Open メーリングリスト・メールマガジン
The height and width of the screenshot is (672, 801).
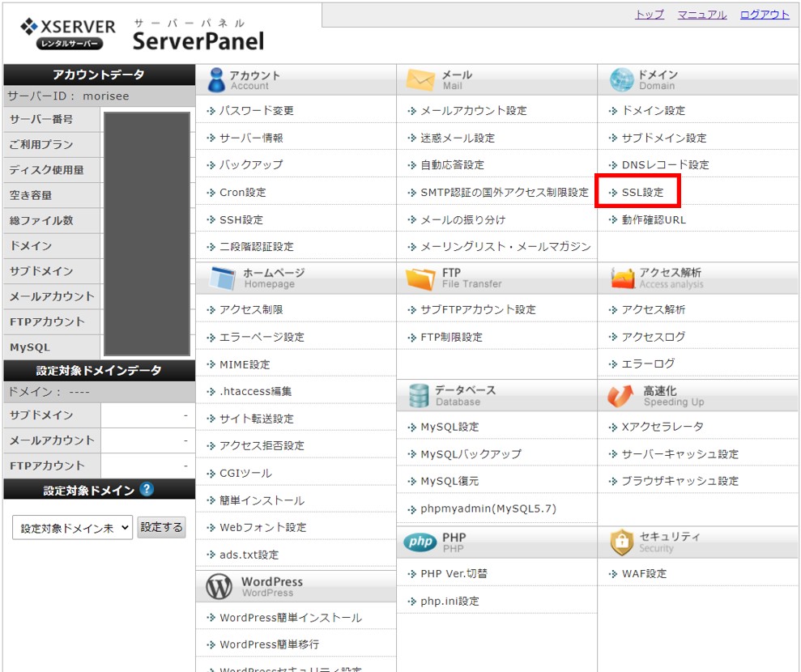click(x=505, y=247)
